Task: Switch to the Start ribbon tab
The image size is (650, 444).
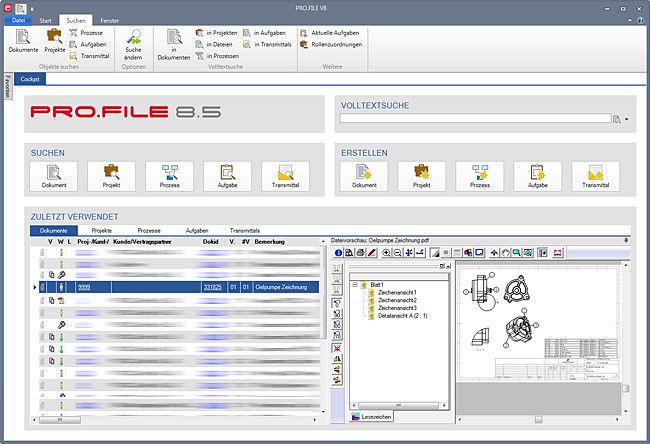Action: [45, 20]
